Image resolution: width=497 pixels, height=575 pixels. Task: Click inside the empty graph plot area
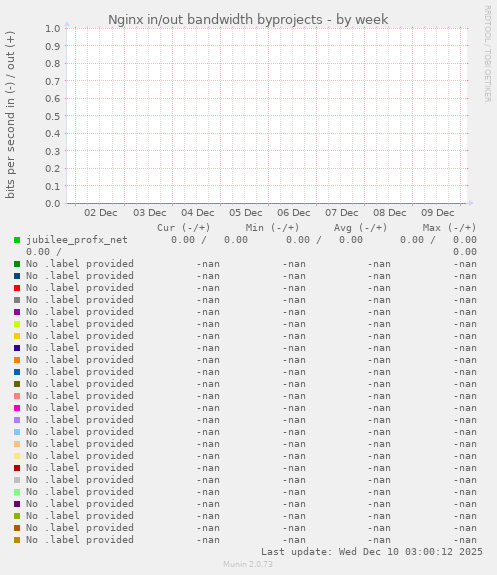pos(267,116)
